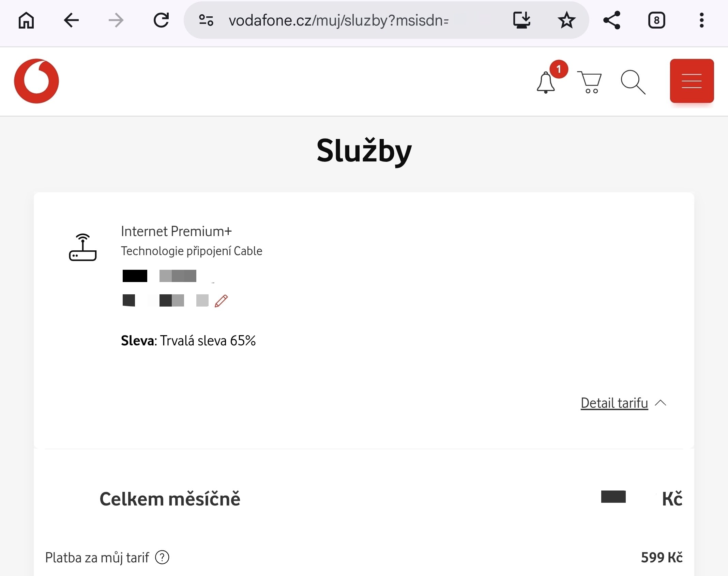Image resolution: width=728 pixels, height=576 pixels.
Task: Share the current page
Action: (x=612, y=20)
